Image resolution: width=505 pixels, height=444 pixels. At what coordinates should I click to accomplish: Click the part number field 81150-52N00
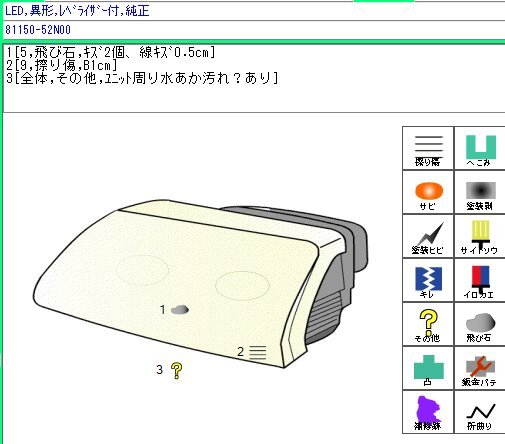point(254,30)
